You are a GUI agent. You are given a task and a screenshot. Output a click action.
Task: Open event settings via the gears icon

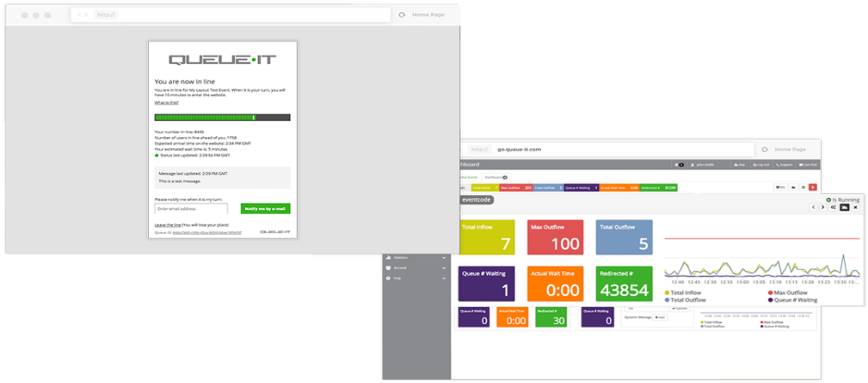[833, 206]
